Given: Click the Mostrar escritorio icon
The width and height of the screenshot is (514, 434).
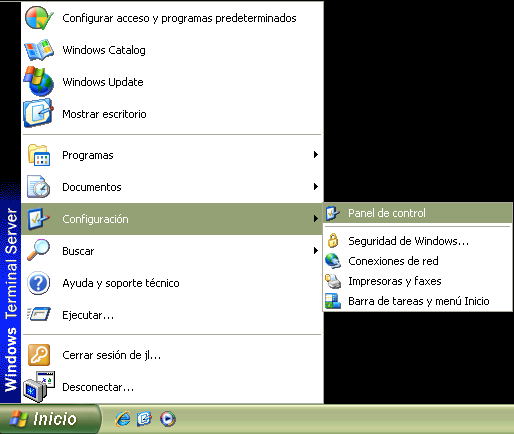Looking at the screenshot, I should point(38,113).
